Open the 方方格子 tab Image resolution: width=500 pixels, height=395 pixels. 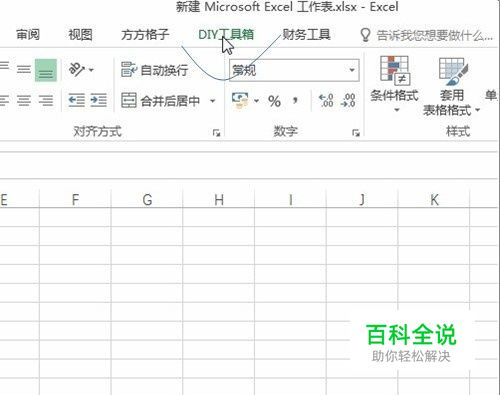click(145, 34)
